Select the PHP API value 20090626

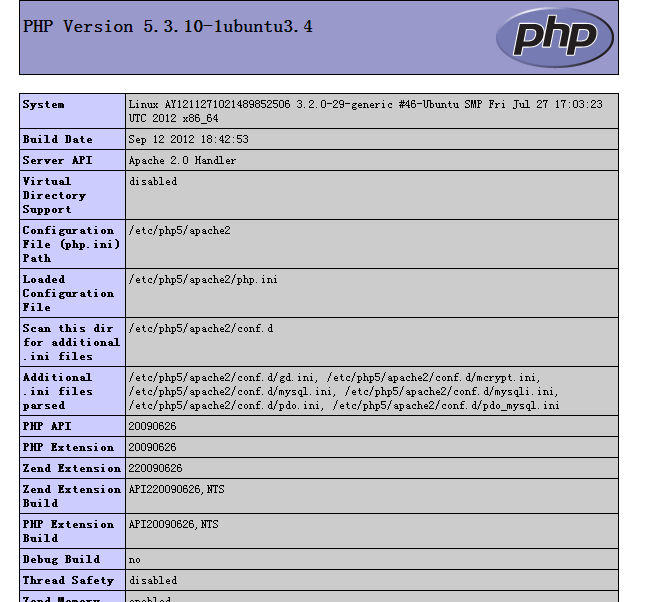tap(153, 426)
